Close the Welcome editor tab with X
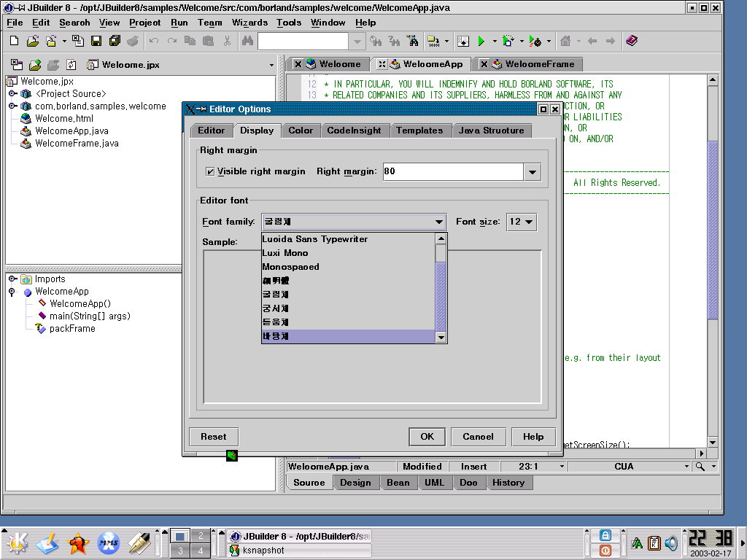This screenshot has height=560, width=747. (x=298, y=64)
